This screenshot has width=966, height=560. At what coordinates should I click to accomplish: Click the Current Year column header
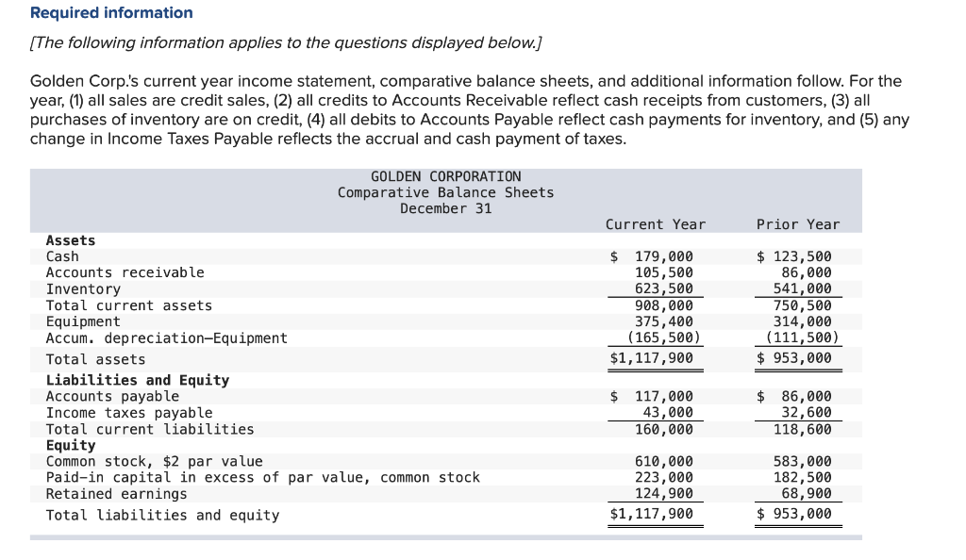[655, 223]
